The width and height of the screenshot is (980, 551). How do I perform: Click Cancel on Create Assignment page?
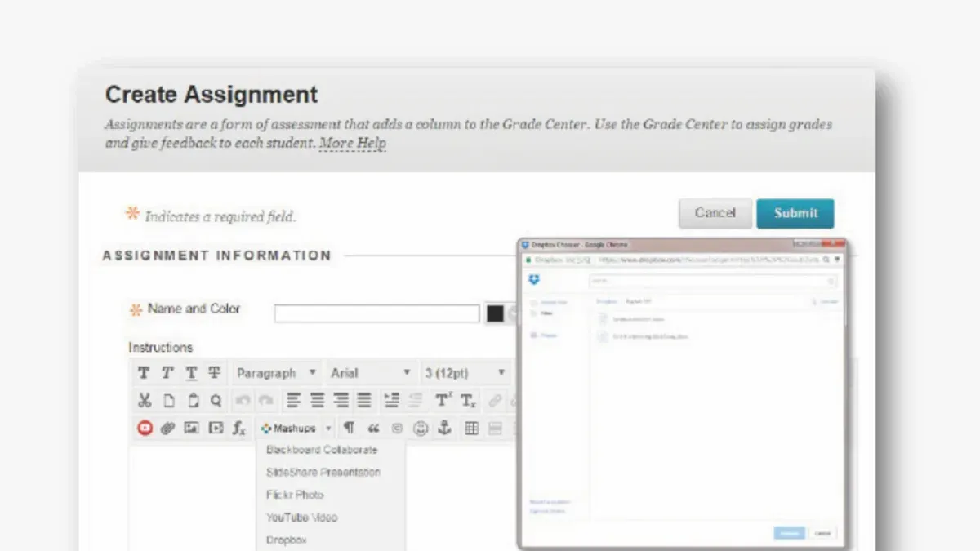(715, 213)
